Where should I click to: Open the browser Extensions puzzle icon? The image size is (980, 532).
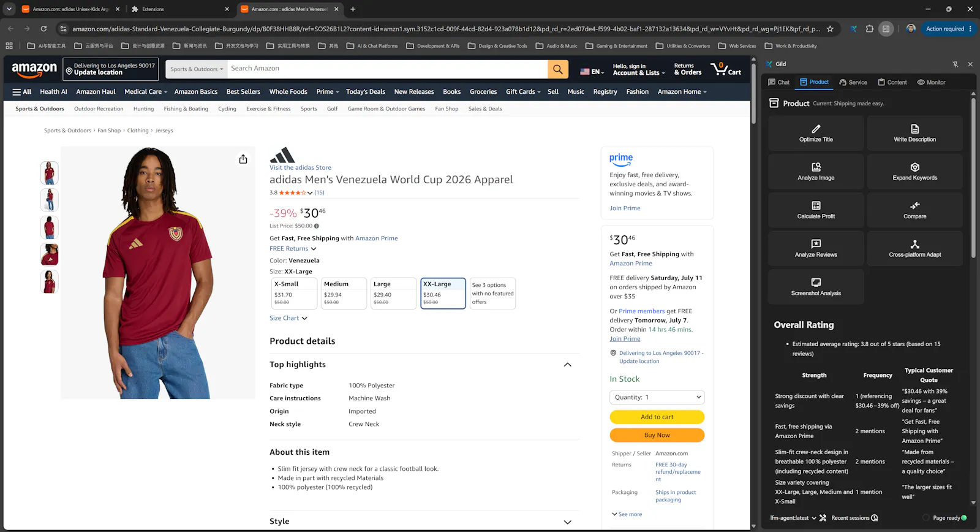coord(870,29)
